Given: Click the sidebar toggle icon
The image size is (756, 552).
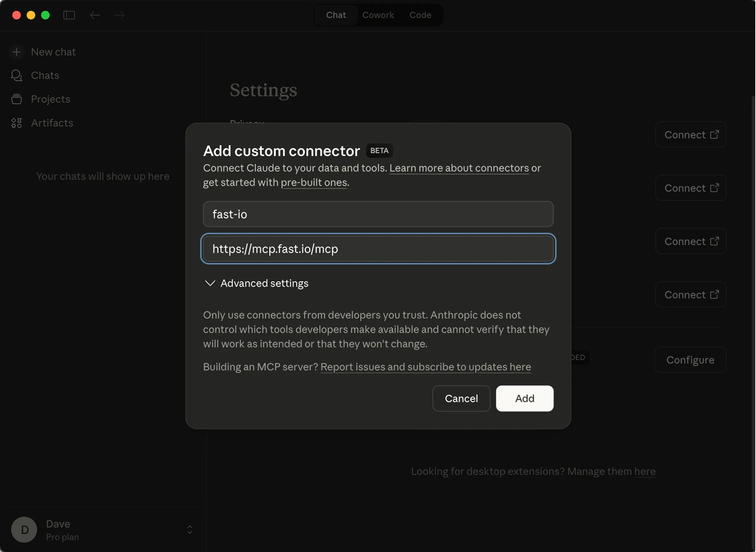Looking at the screenshot, I should coord(69,15).
